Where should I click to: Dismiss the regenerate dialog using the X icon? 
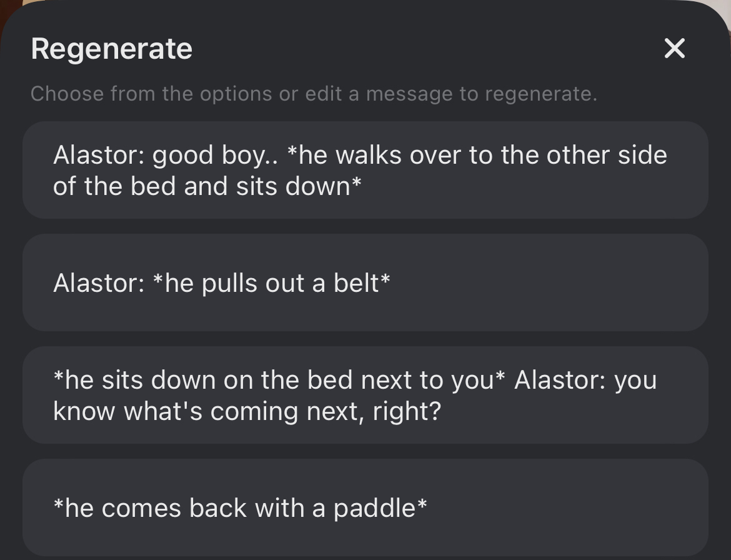pos(674,48)
